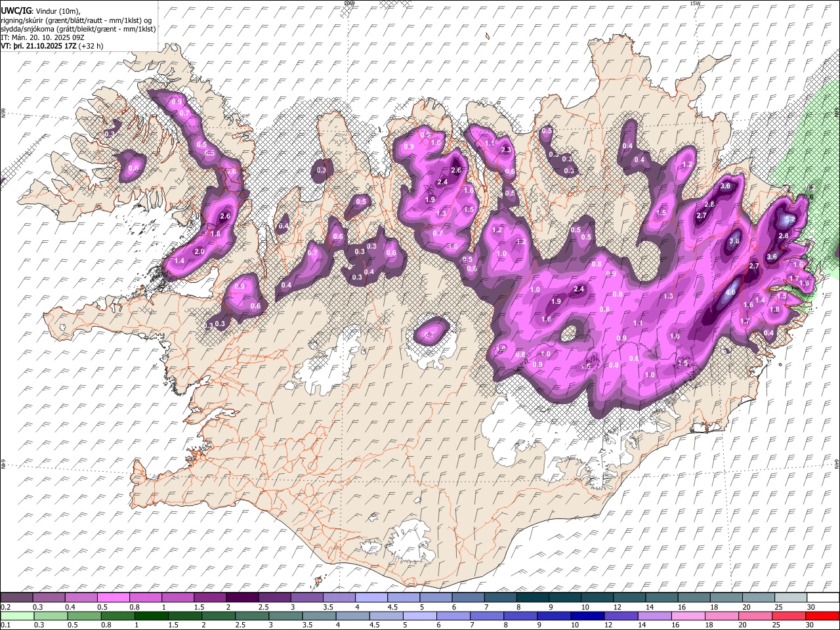Click the 'VT: þri. 21.10.2025 17Z (+32 h)' line
This screenshot has width=840, height=630.
pyautogui.click(x=52, y=46)
